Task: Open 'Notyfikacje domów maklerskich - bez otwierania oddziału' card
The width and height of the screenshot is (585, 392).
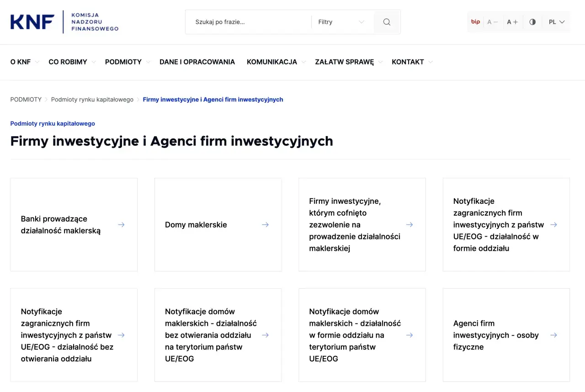Action: (x=218, y=335)
